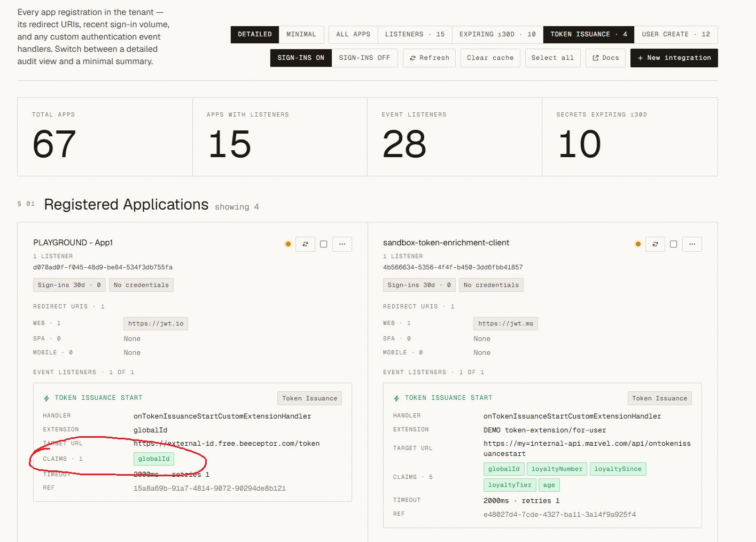The height and width of the screenshot is (542, 756).
Task: Click the loyaltyNumber claim chip
Action: point(557,469)
